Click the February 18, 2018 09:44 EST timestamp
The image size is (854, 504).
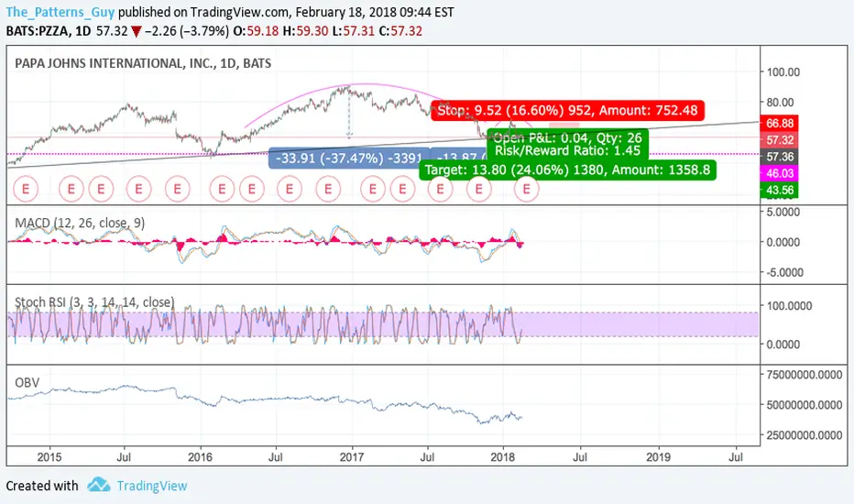click(x=375, y=12)
